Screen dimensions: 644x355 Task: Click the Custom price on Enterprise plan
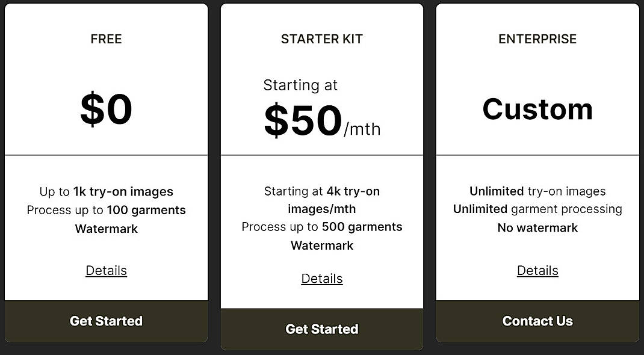pyautogui.click(x=537, y=109)
